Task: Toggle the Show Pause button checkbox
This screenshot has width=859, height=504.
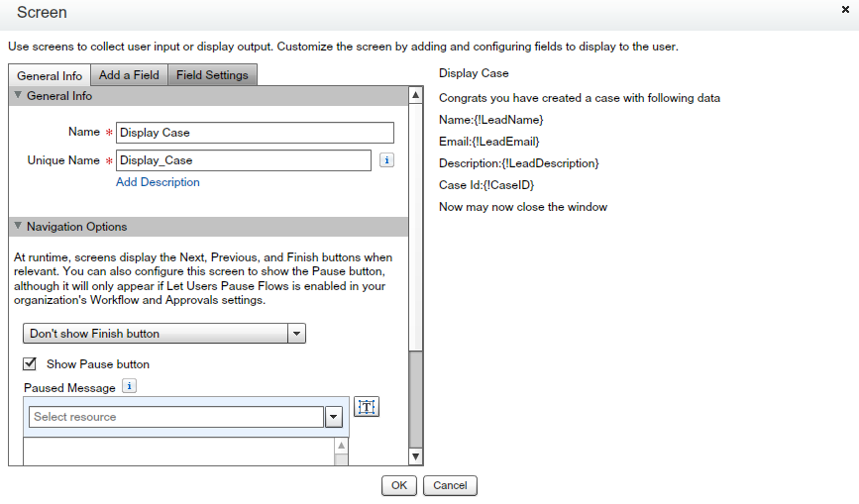Action: coord(30,363)
